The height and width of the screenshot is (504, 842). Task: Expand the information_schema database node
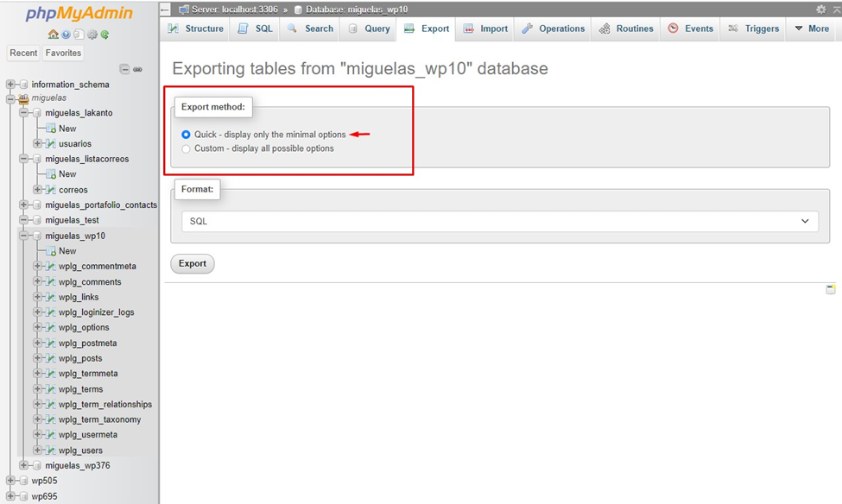click(10, 85)
